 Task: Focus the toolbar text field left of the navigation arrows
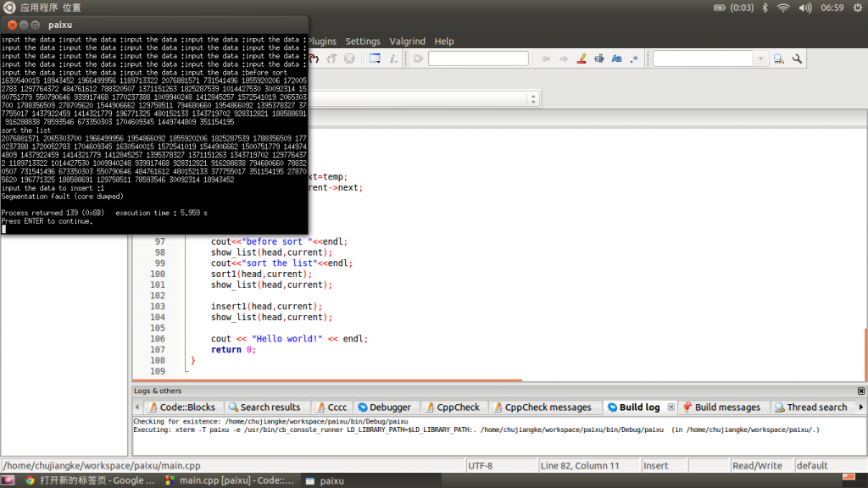tap(478, 58)
